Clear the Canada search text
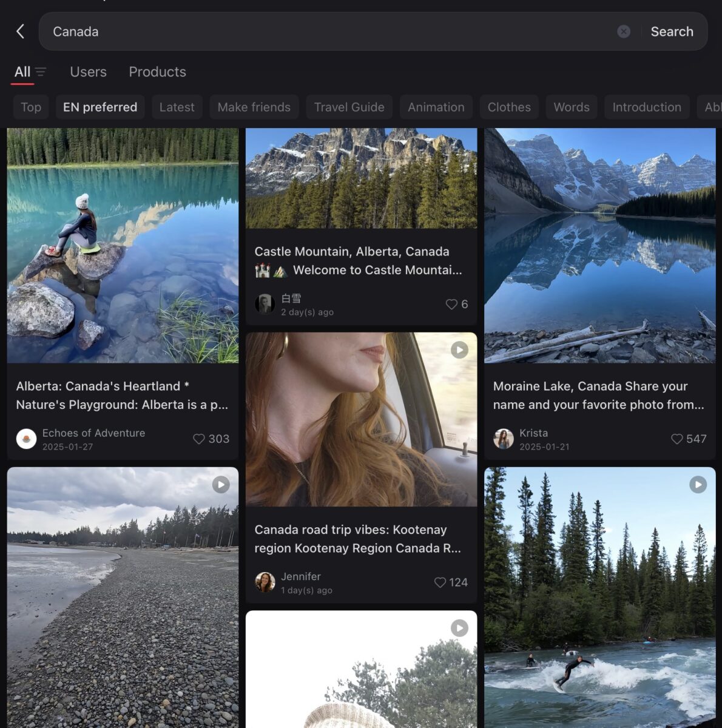 (x=624, y=32)
